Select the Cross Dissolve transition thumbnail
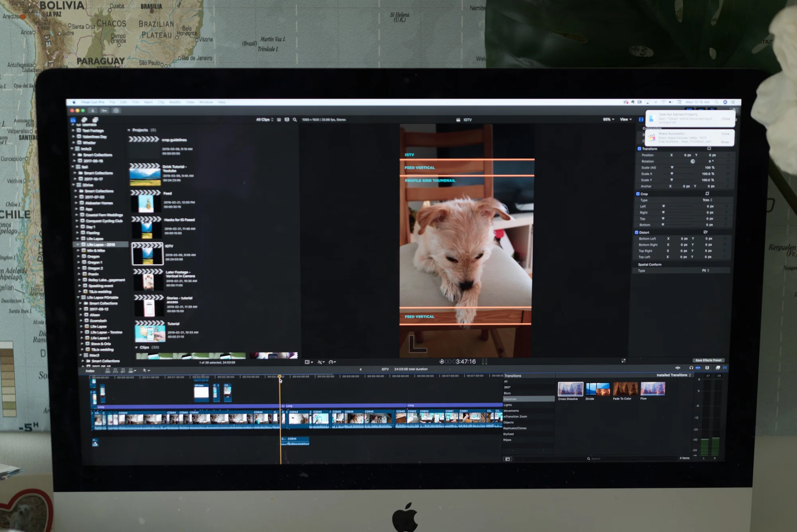 pos(570,389)
